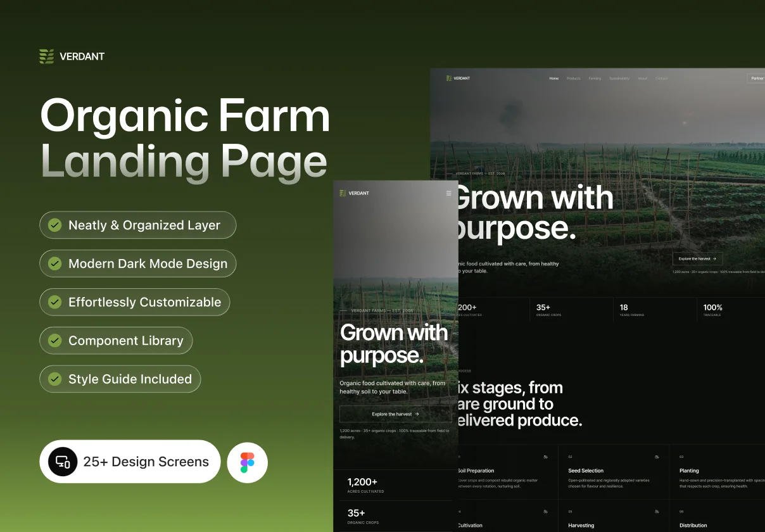The width and height of the screenshot is (765, 532).
Task: Select Contact in the desktop preview navigation
Action: pyautogui.click(x=661, y=79)
